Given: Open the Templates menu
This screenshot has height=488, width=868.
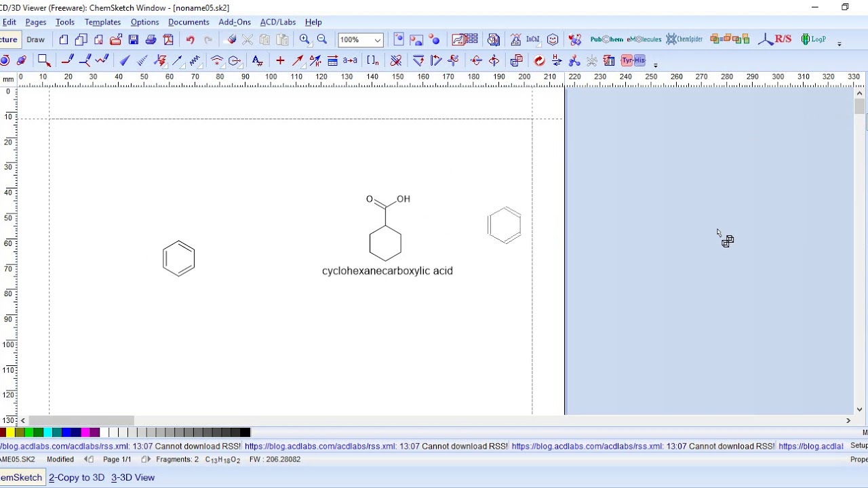Looking at the screenshot, I should click(x=102, y=22).
